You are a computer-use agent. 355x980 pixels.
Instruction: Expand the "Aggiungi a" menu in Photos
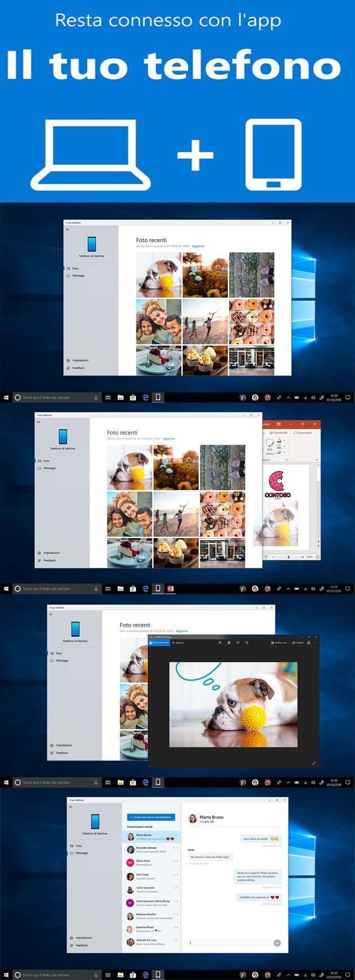click(x=179, y=643)
